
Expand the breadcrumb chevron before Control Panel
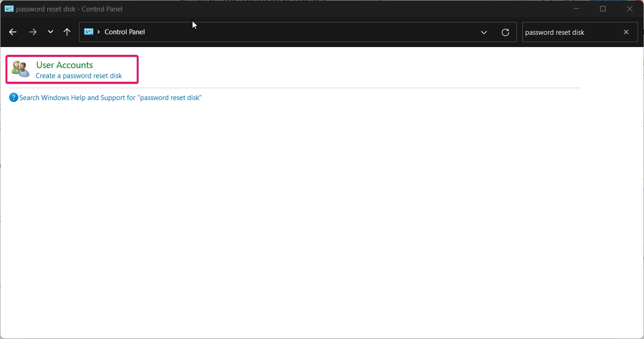click(x=99, y=32)
